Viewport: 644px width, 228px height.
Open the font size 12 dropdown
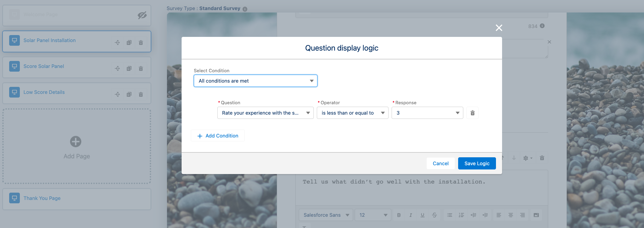373,215
